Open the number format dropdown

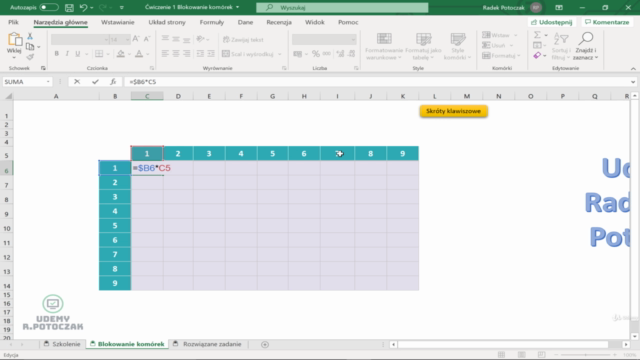pyautogui.click(x=353, y=40)
